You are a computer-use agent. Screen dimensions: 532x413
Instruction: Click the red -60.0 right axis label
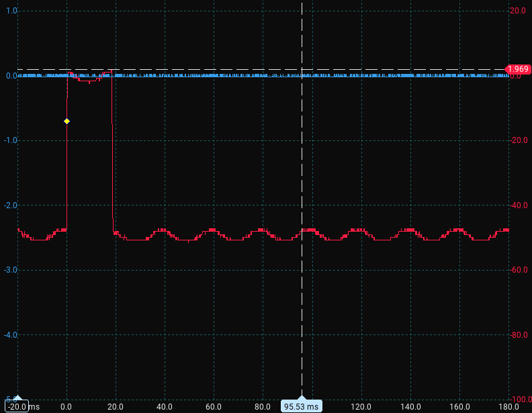click(x=517, y=270)
